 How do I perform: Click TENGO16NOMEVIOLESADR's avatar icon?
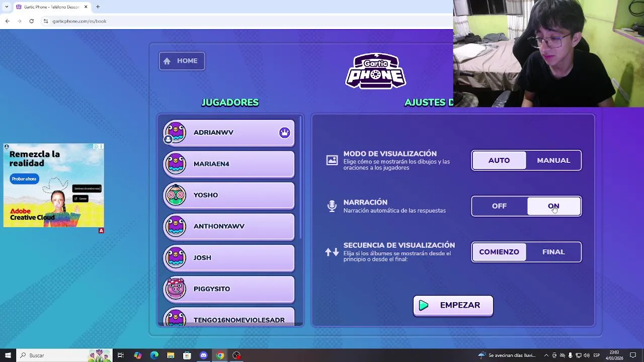pyautogui.click(x=176, y=318)
